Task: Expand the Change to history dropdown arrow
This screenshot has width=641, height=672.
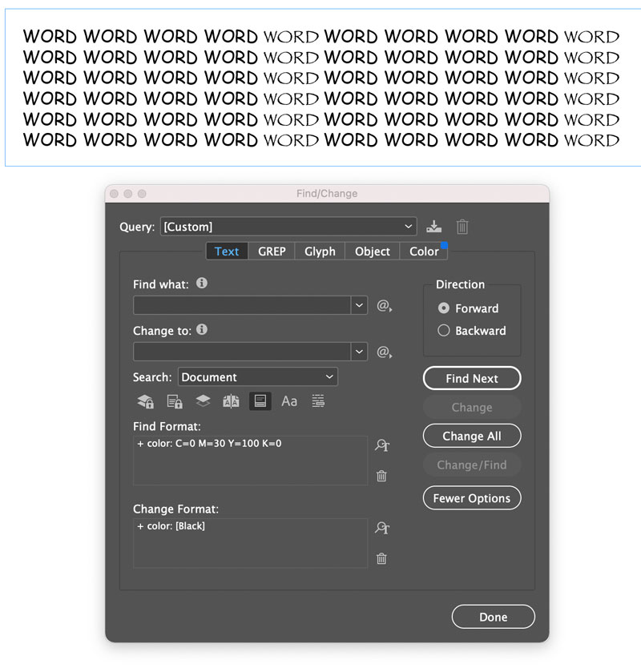Action: [x=359, y=352]
